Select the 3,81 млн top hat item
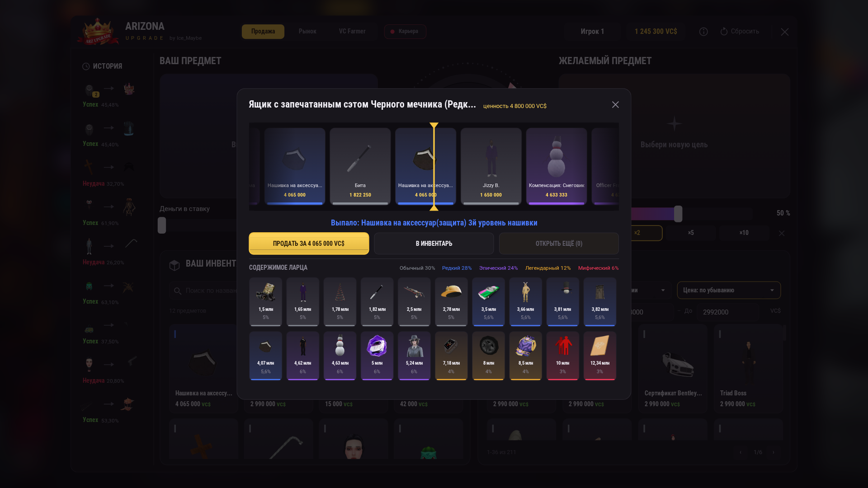868x488 pixels. 563,302
